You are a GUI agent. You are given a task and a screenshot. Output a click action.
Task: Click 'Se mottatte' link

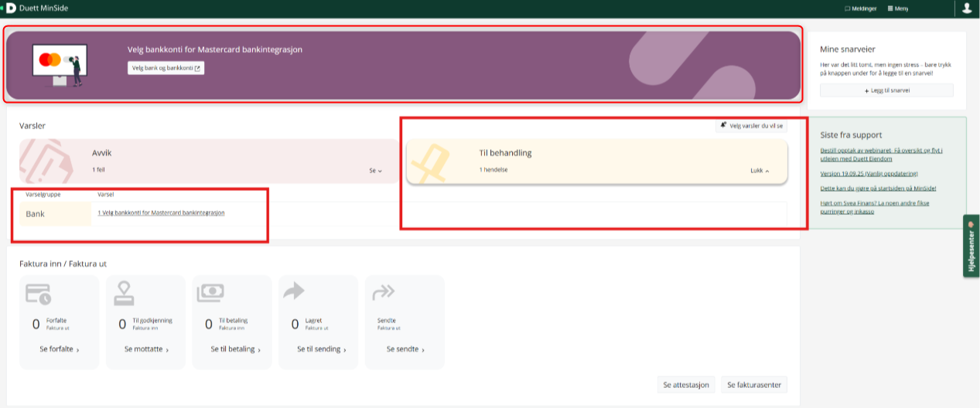[x=145, y=349]
